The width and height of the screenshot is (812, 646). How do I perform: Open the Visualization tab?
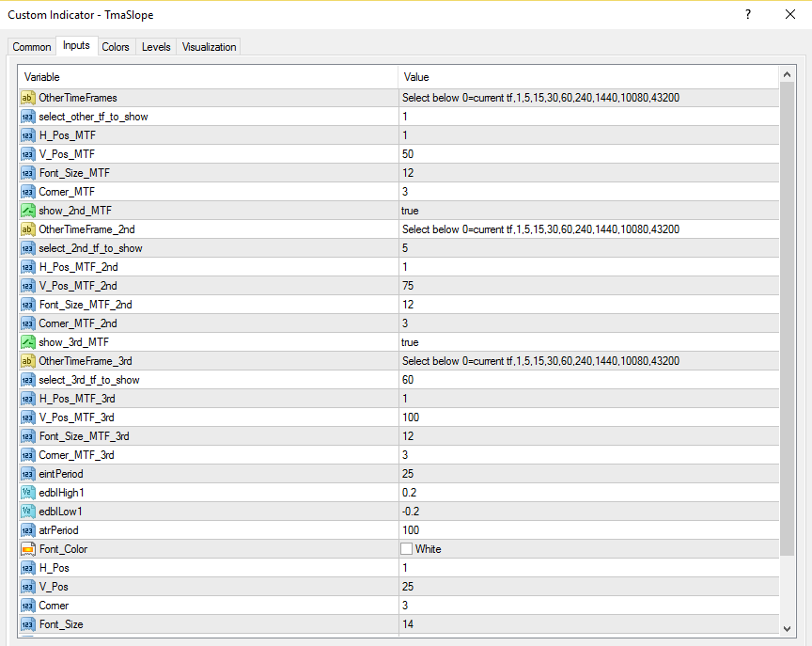click(209, 47)
